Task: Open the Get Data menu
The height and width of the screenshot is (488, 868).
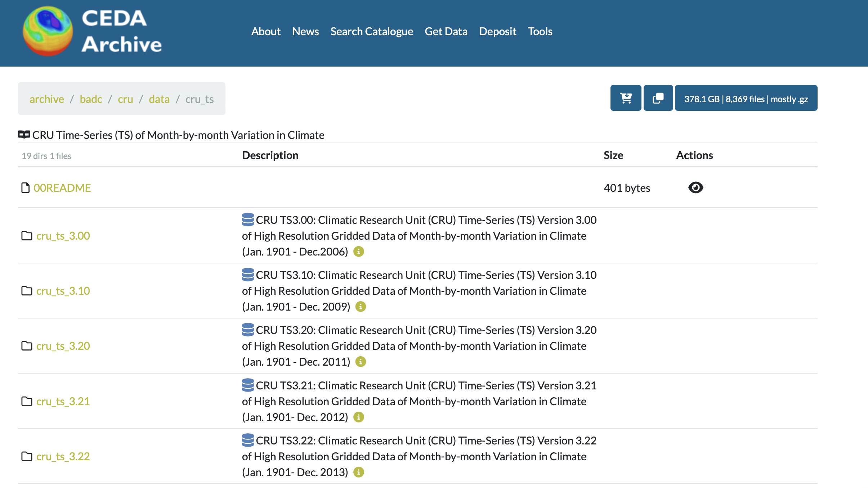Action: point(446,31)
